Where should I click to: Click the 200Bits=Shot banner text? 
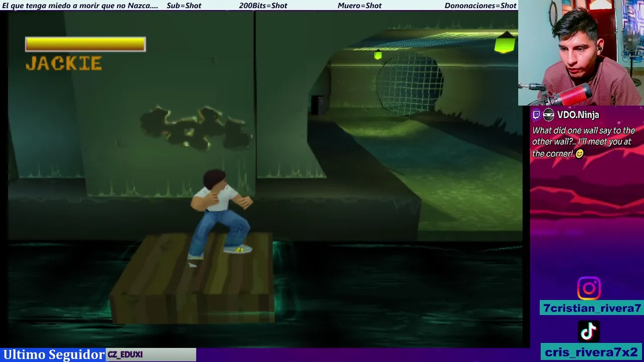[263, 6]
